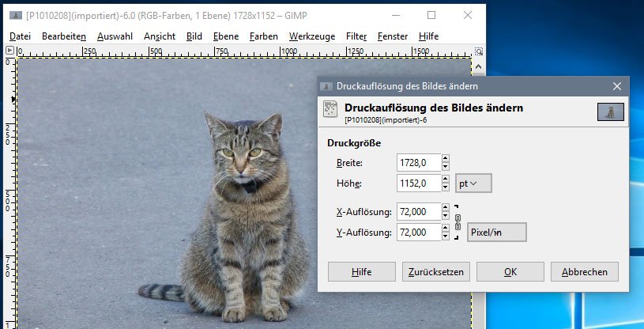Click the Hilfe button in the dialog
Image resolution: width=644 pixels, height=329 pixels.
pyautogui.click(x=361, y=272)
